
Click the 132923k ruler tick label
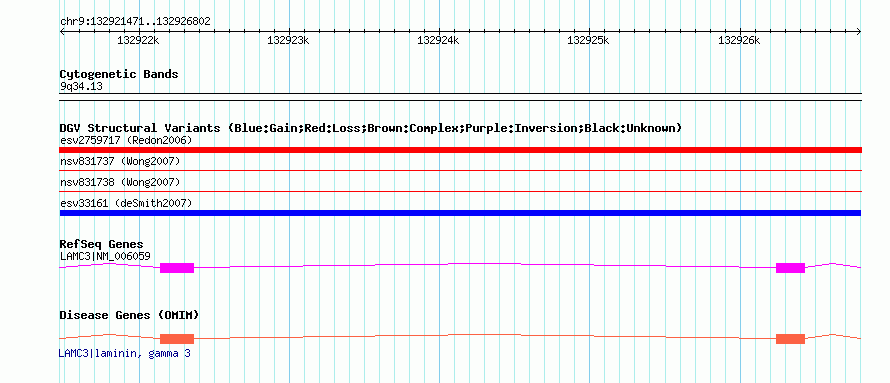288,40
